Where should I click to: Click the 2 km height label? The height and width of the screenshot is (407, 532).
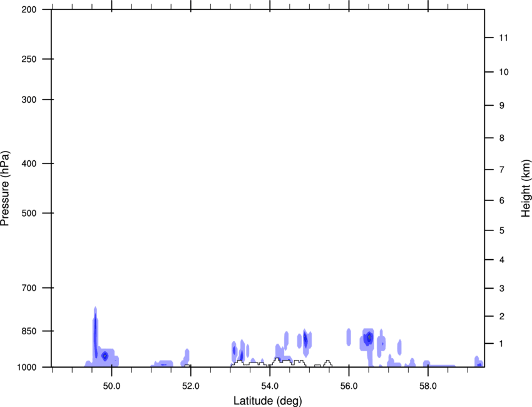point(501,316)
